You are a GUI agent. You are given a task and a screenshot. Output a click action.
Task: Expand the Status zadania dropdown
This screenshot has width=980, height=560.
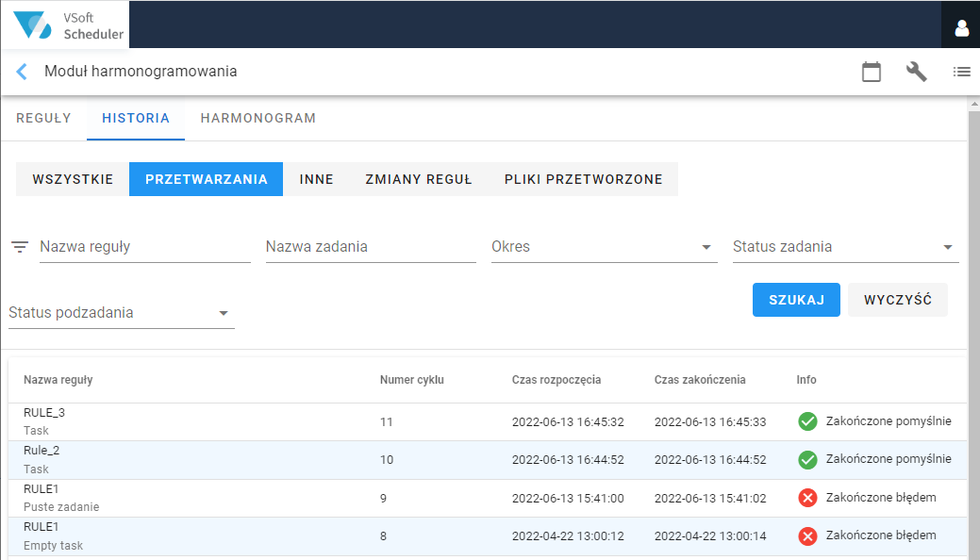click(846, 247)
